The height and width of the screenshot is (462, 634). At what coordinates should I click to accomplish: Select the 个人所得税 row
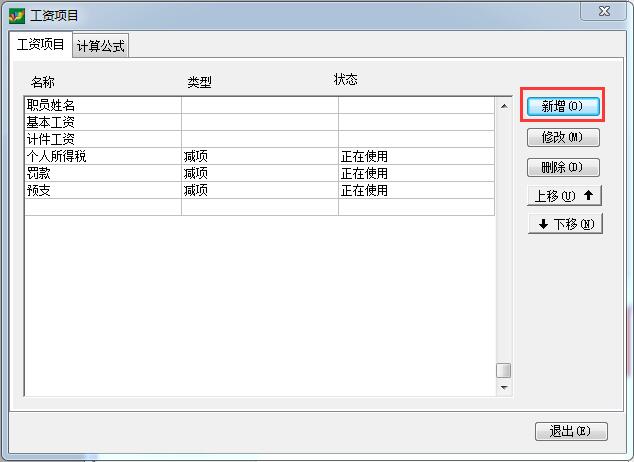point(259,156)
